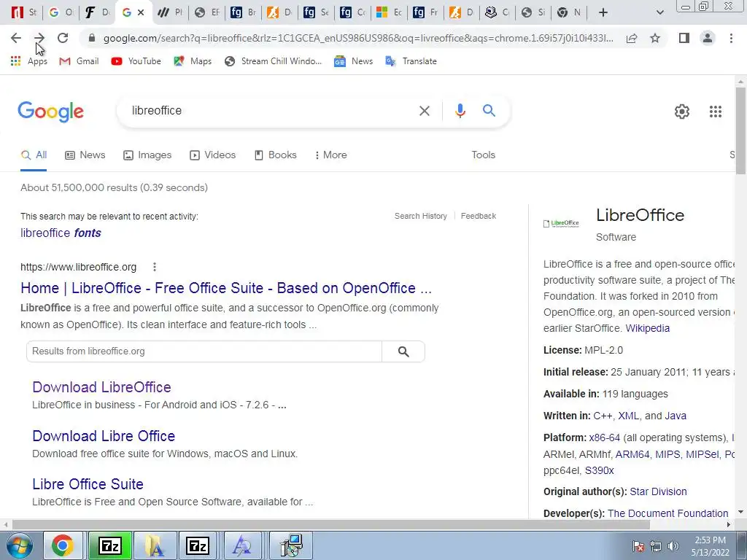Viewport: 747px width, 560px height.
Task: Open the Chrome three-dot menu
Action: (731, 38)
